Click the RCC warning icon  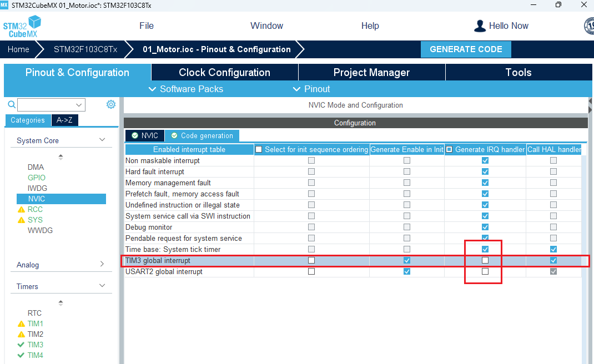coord(22,210)
